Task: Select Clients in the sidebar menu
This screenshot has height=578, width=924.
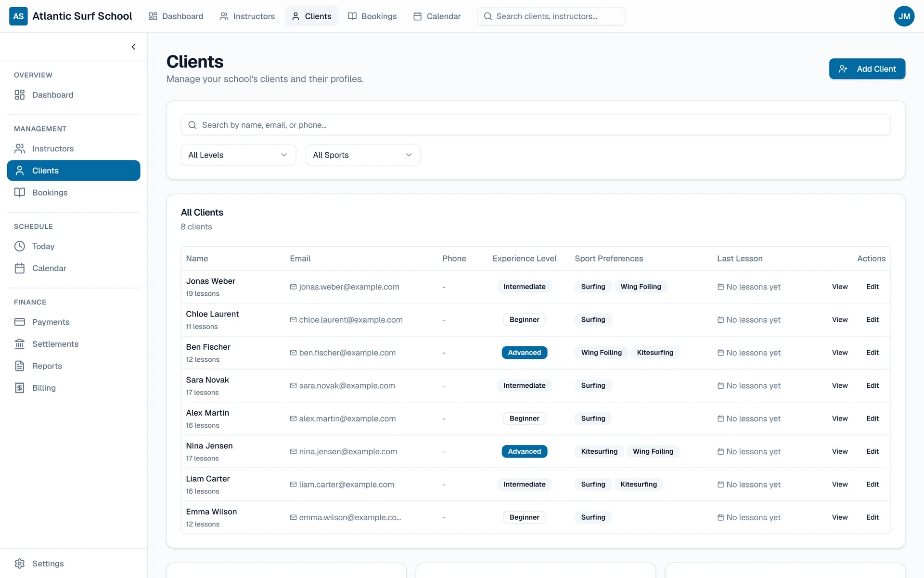Action: tap(74, 171)
